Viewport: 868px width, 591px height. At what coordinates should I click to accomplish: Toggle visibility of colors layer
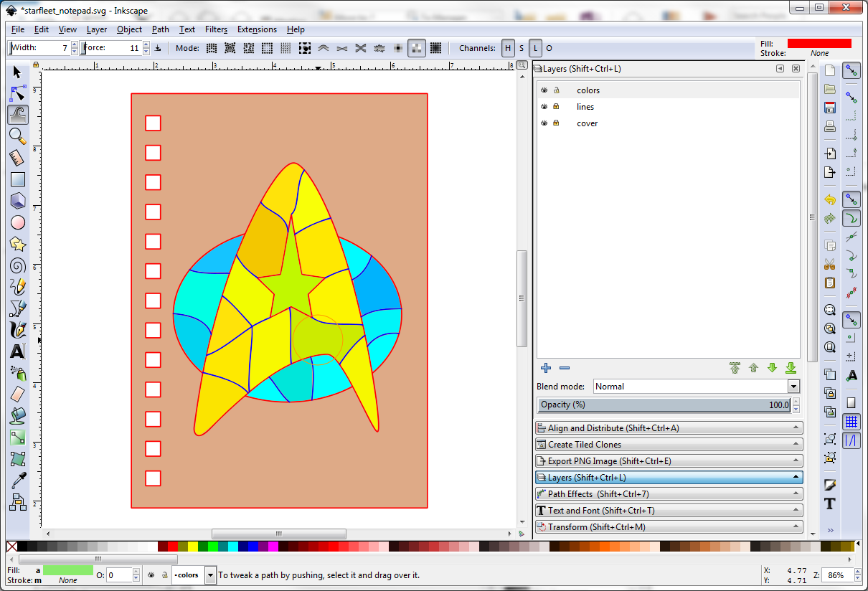tap(544, 90)
